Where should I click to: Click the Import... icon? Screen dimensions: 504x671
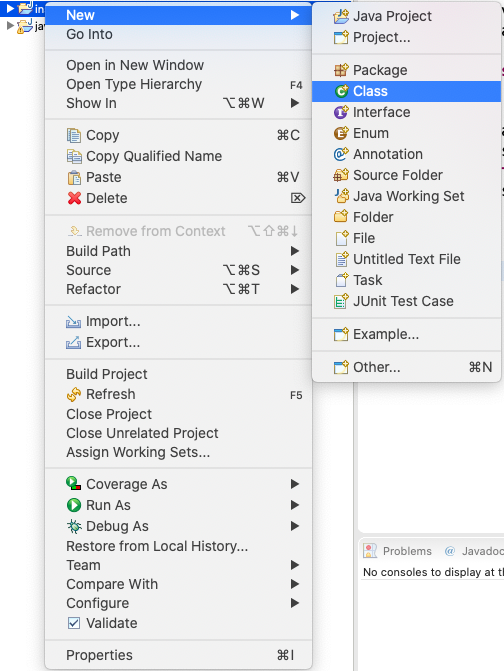(73, 322)
